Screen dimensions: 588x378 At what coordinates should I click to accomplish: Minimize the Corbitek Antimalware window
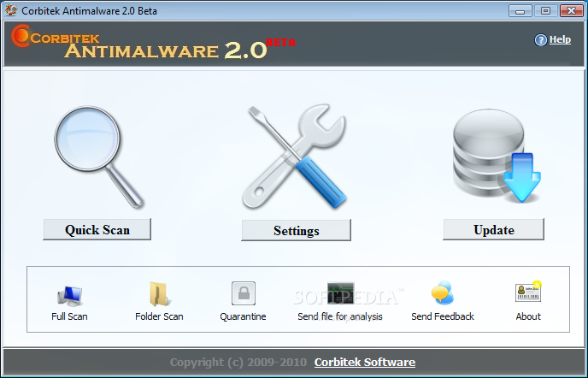(x=520, y=11)
